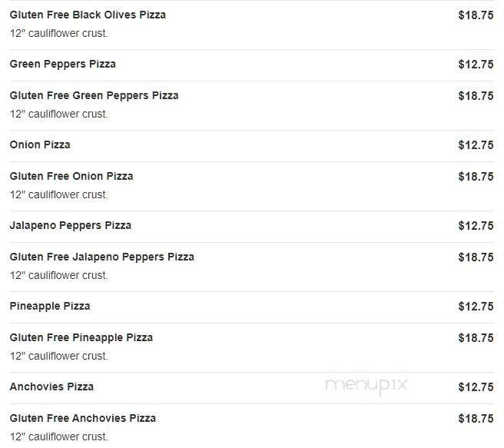This screenshot has height=448, width=504.
Task: Click cauliflower crust description under Gluten Free Onion
Action: coord(59,194)
